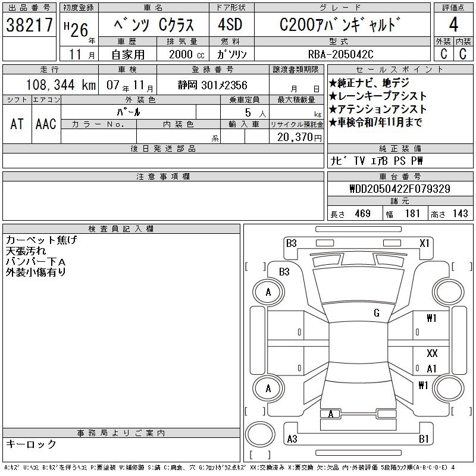Viewport: 476px width, 476px height.
Task: Click shift type AT
Action: pyautogui.click(x=17, y=124)
